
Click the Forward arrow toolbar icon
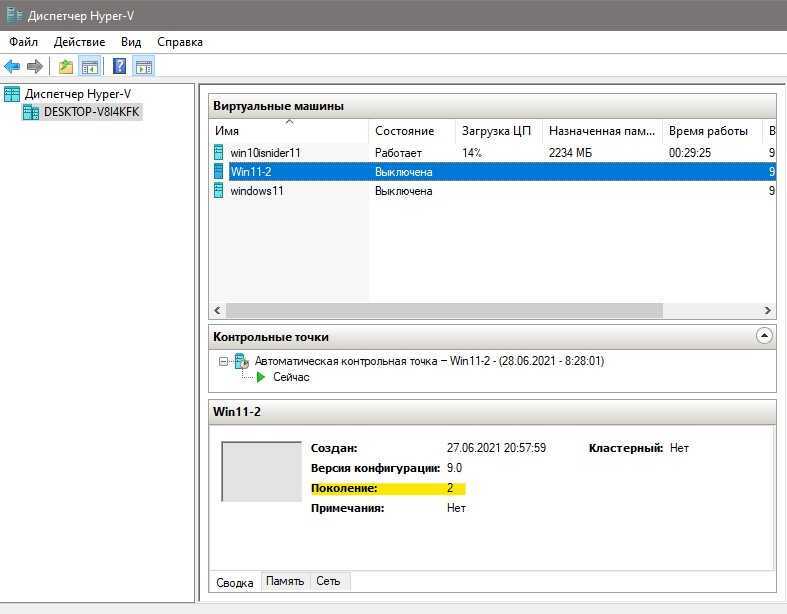pyautogui.click(x=35, y=66)
